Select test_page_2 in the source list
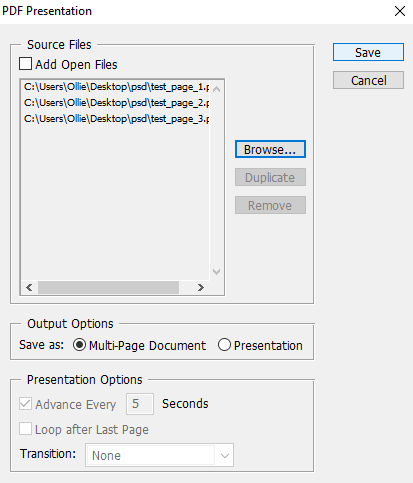The image size is (413, 483). [x=116, y=103]
